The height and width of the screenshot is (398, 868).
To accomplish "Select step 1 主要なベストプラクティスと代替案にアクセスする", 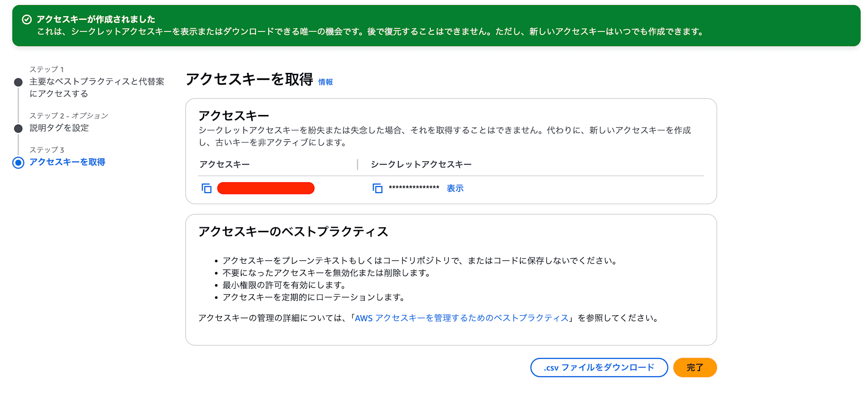I will point(97,88).
